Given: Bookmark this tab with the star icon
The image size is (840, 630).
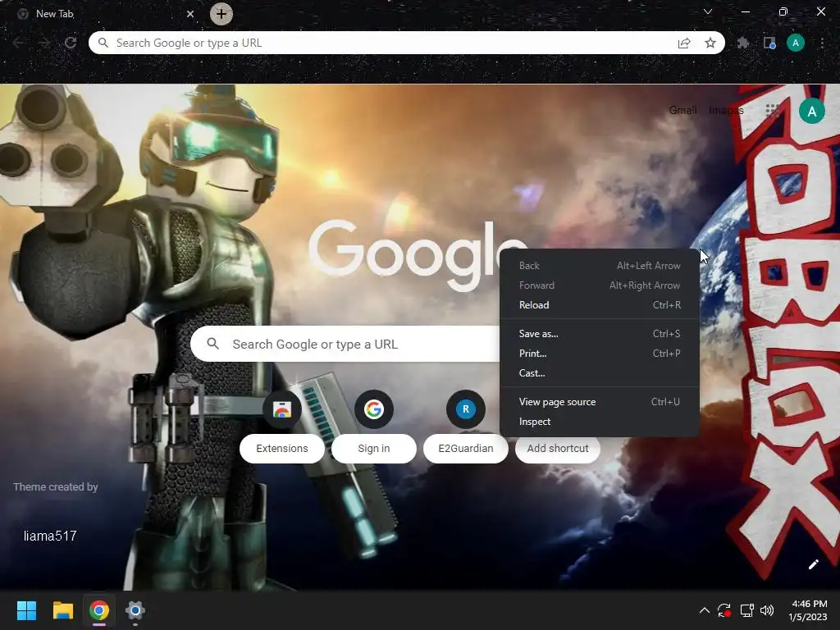Looking at the screenshot, I should coord(710,43).
